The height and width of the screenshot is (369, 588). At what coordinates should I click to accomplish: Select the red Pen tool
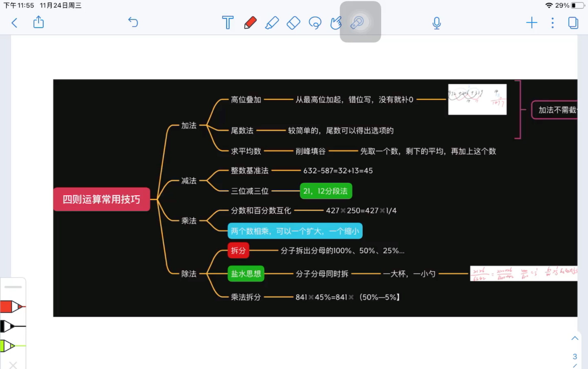point(250,22)
